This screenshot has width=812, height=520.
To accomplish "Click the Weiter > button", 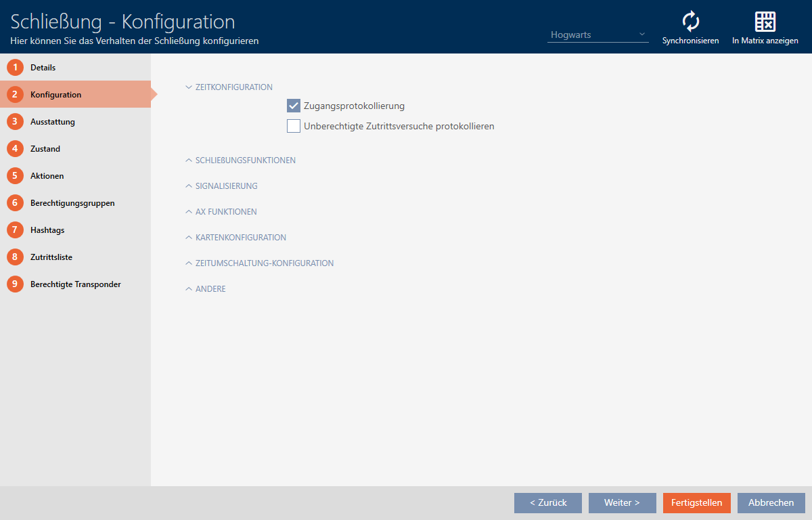I will coord(622,503).
